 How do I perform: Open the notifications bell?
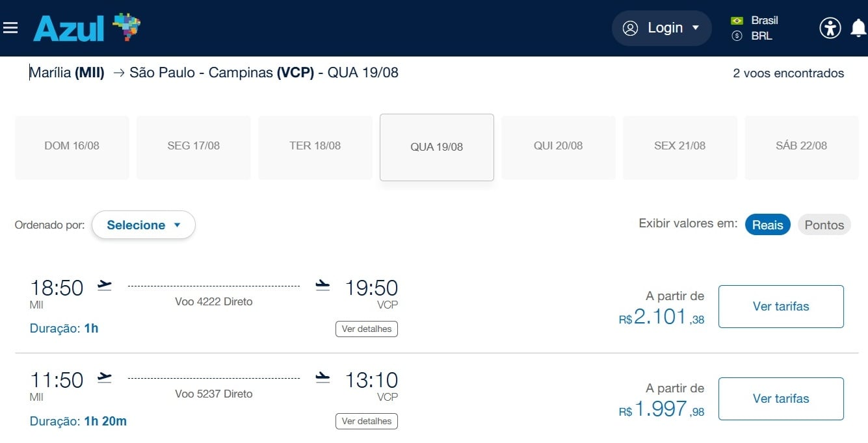coord(858,28)
